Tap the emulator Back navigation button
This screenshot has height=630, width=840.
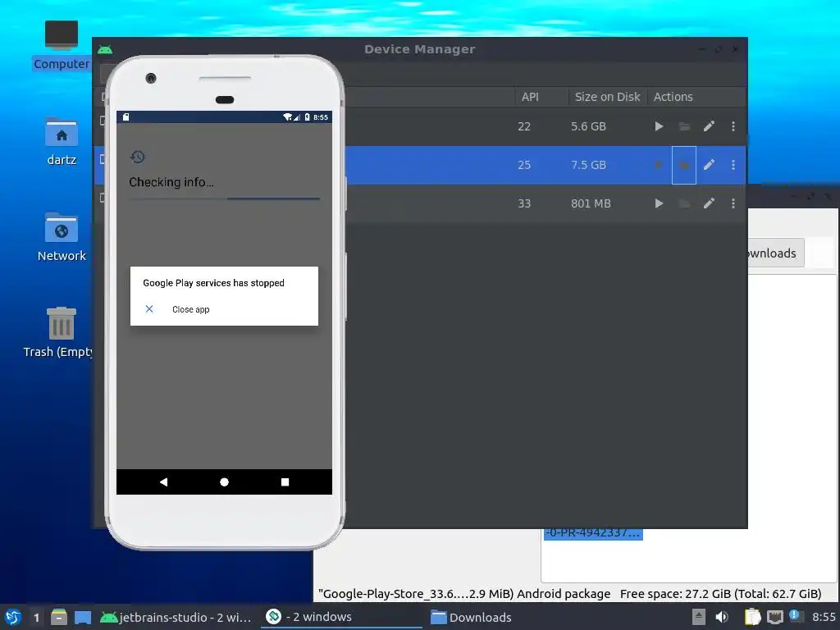coord(163,482)
